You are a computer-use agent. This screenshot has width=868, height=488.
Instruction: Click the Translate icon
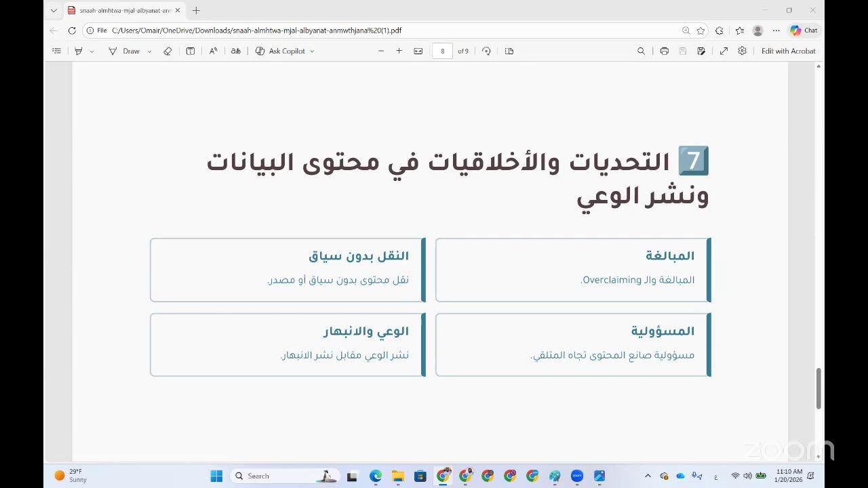[x=235, y=51]
